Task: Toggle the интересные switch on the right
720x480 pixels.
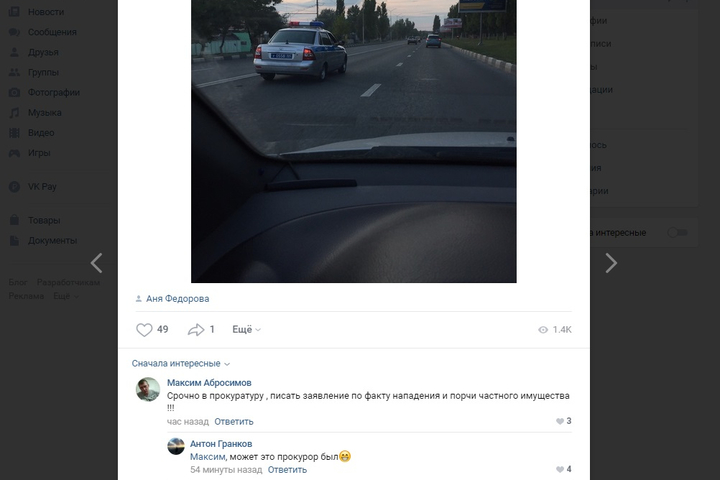Action: [677, 232]
